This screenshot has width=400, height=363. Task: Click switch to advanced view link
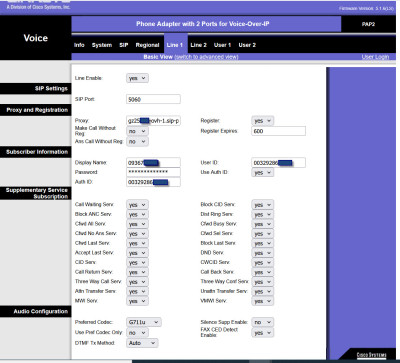click(207, 57)
